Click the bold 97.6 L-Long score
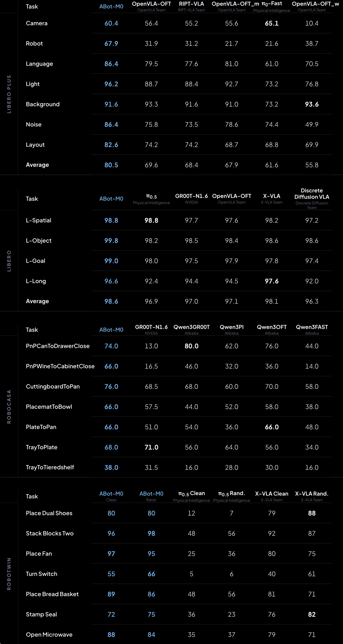The height and width of the screenshot is (644, 343). (x=272, y=281)
